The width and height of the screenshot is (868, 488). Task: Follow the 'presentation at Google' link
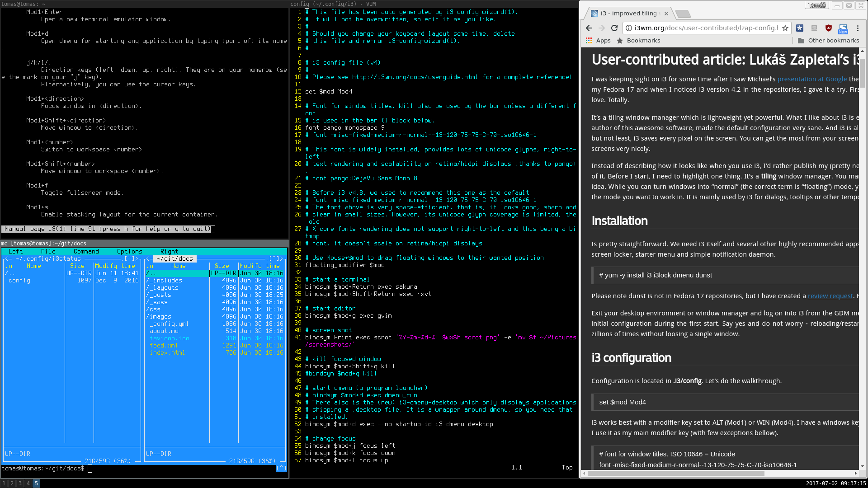[x=812, y=79]
